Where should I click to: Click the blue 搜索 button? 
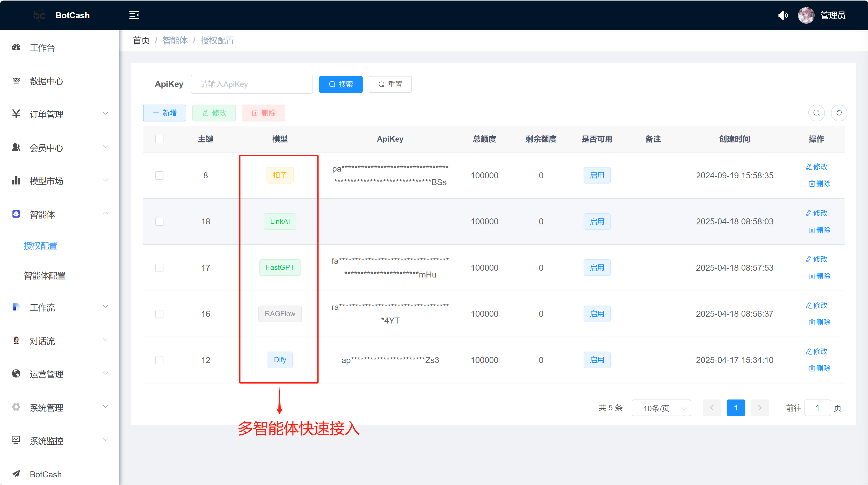[x=340, y=84]
